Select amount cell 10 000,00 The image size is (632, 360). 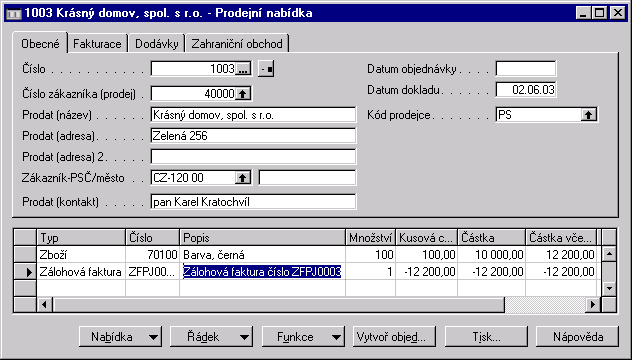491,255
